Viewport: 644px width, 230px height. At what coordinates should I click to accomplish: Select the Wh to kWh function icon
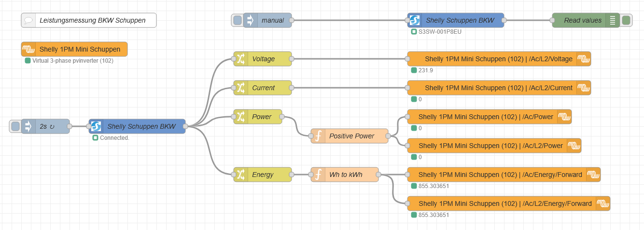[x=318, y=175]
